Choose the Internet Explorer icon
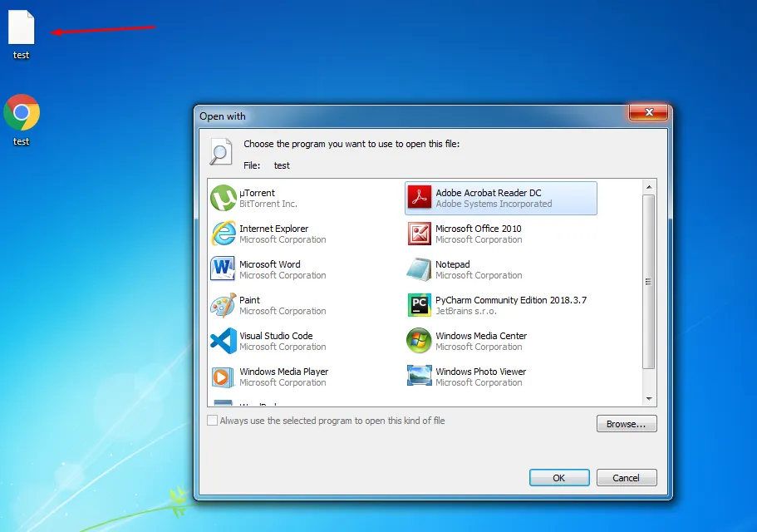 point(224,234)
